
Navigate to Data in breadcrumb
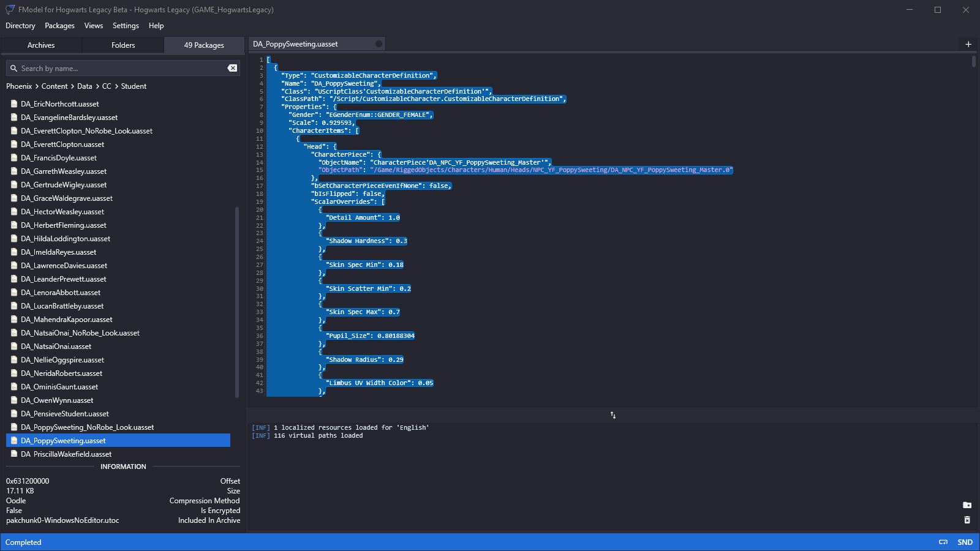pyautogui.click(x=85, y=86)
